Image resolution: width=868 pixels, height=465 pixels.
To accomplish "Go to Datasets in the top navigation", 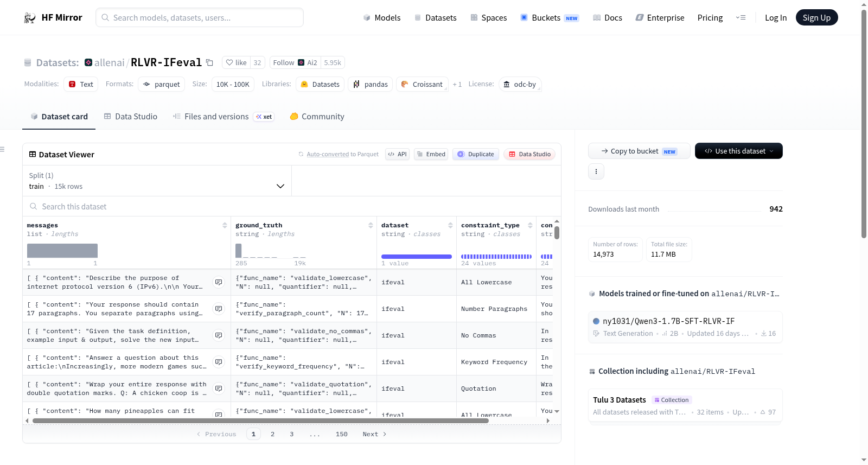I will 436,18.
